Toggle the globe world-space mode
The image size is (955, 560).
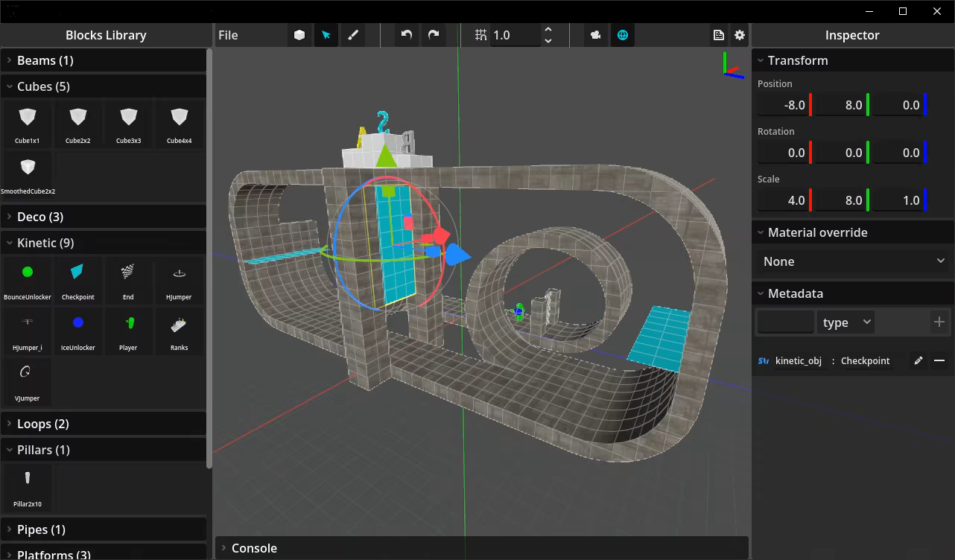[x=623, y=35]
